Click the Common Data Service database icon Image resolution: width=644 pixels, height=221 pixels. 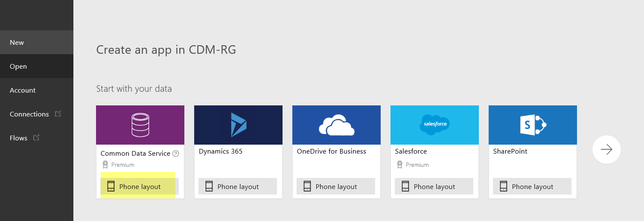(140, 125)
